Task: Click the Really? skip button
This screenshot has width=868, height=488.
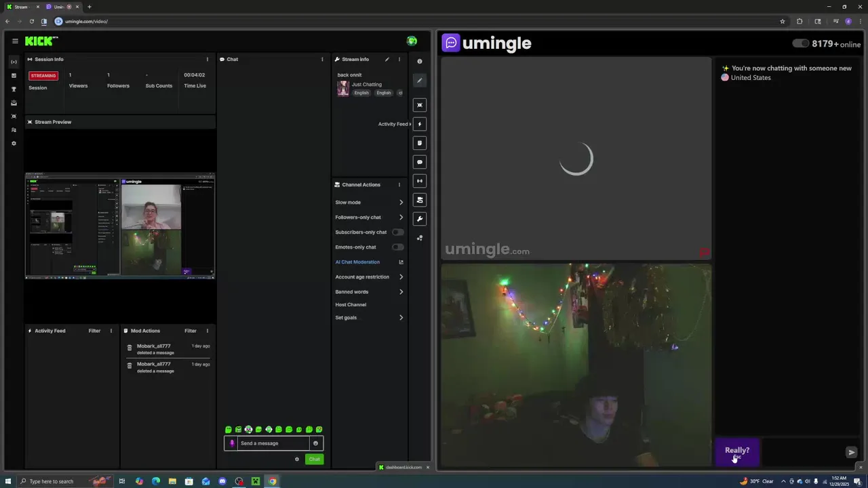Action: pos(737,452)
